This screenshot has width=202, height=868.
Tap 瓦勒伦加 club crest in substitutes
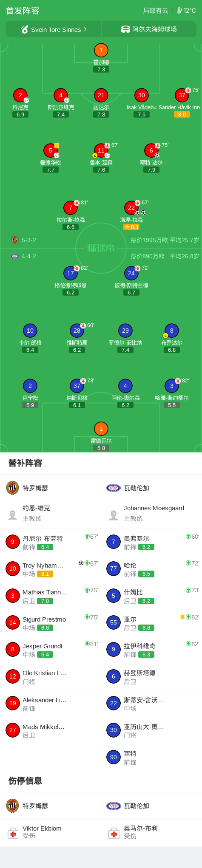pyautogui.click(x=114, y=488)
